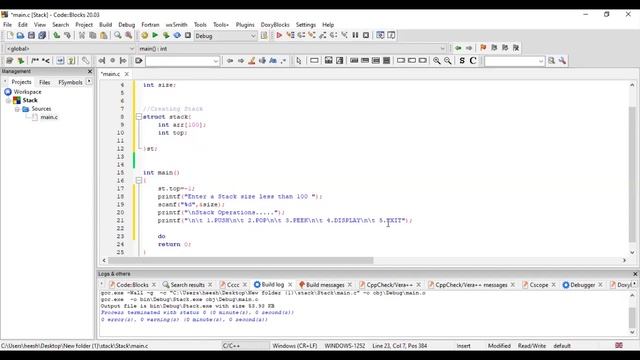The image size is (640, 360).
Task: Select the Cscope log tab
Action: (538, 284)
